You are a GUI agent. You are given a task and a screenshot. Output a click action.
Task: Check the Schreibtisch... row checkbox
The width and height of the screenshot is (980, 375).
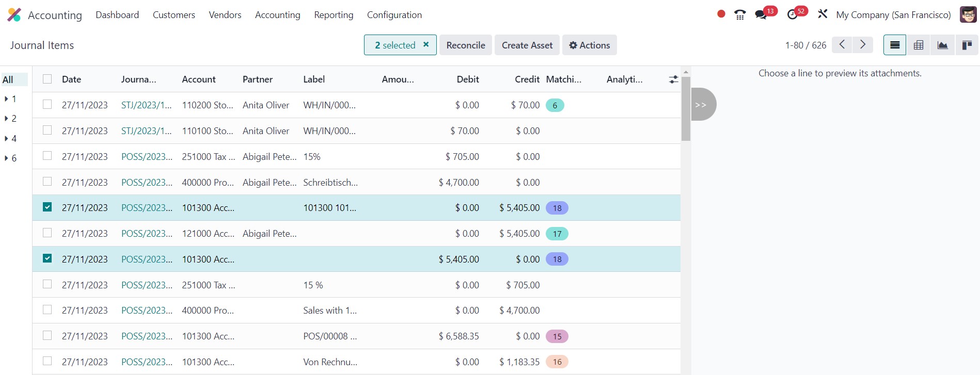click(x=48, y=182)
